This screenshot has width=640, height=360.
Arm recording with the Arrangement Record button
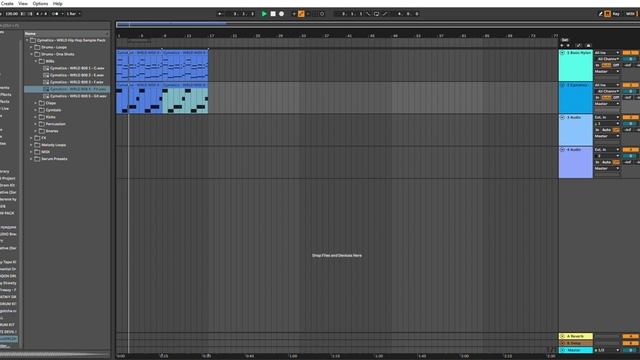tap(282, 14)
